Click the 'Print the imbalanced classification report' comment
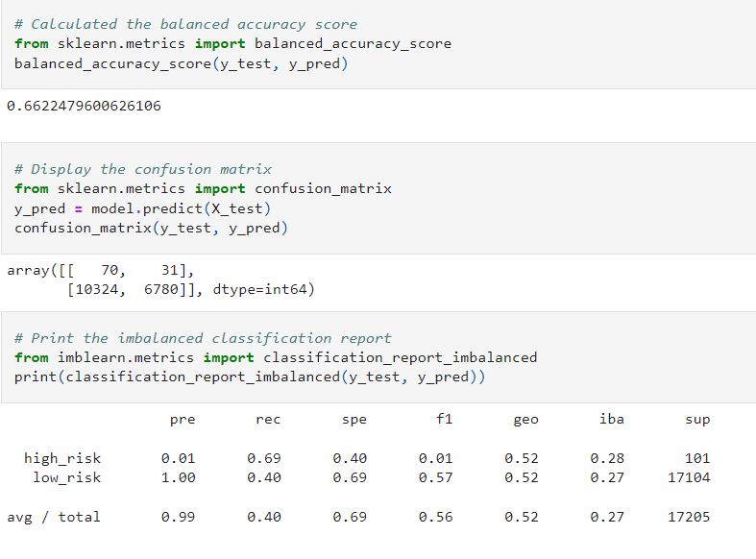756x559 pixels. [x=203, y=338]
